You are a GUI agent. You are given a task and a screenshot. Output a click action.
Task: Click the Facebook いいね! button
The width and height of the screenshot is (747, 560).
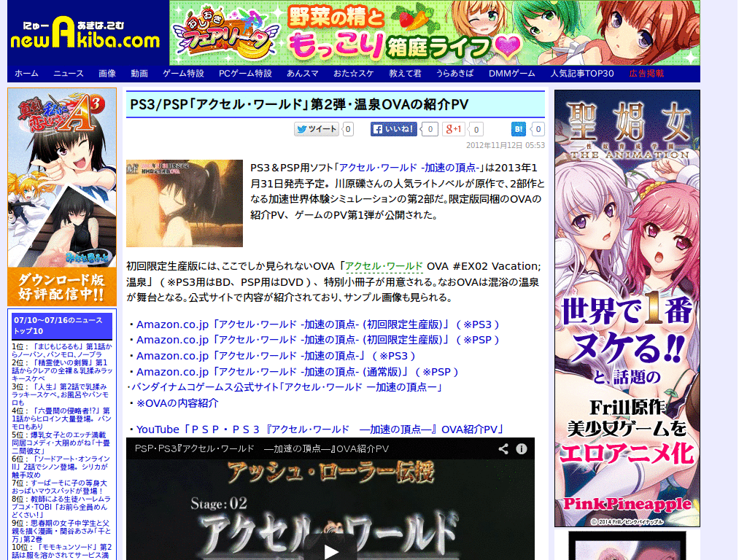(394, 129)
